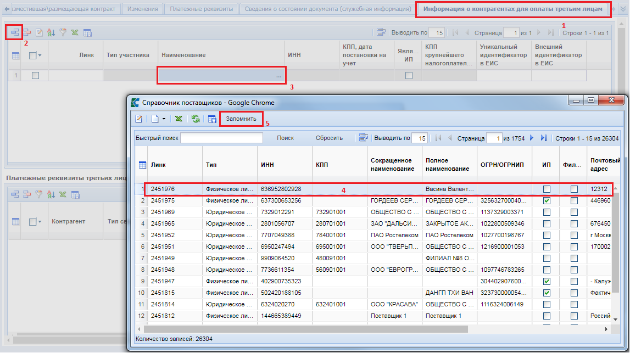630x364 pixels.
Task: Add a new row in the contractors grid
Action: [15, 32]
